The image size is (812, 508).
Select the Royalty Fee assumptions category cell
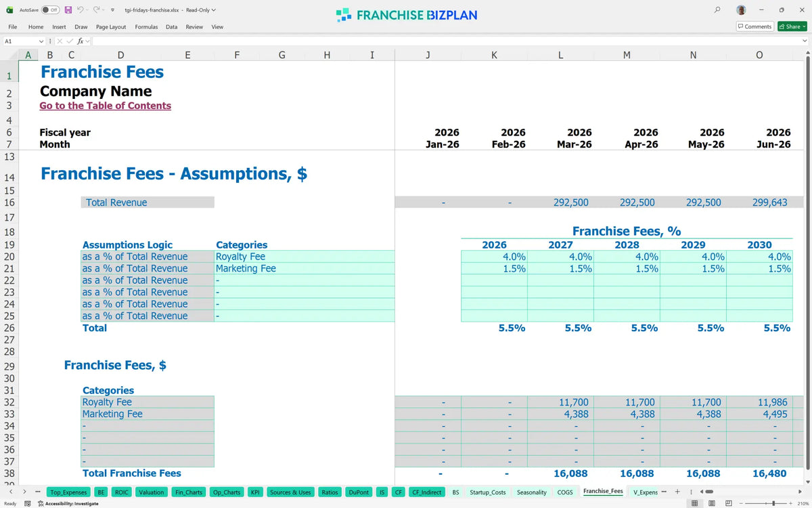(x=304, y=257)
